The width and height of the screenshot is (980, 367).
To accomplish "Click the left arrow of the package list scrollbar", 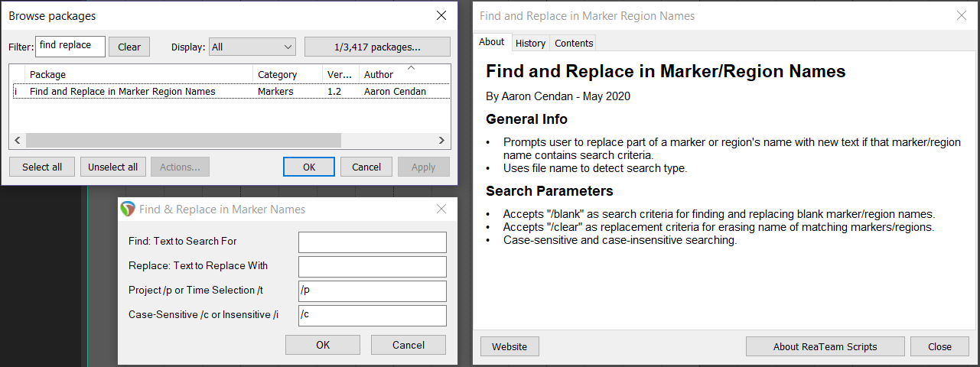I will tap(18, 140).
